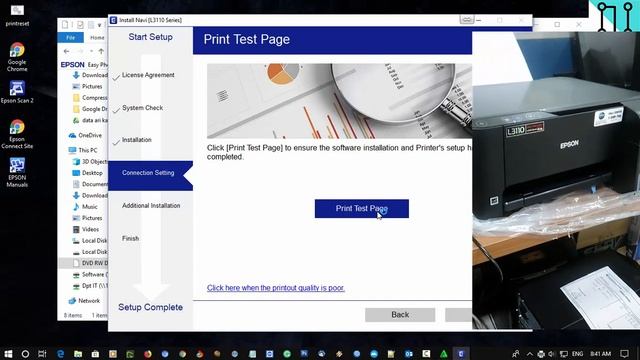Image resolution: width=640 pixels, height=360 pixels.
Task: Launch Microsoft Edge from taskbar
Action: (x=60, y=354)
